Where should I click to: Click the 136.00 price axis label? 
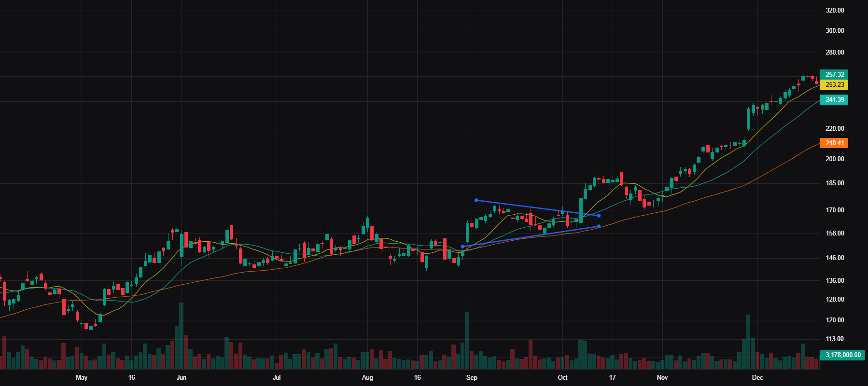[x=835, y=280]
